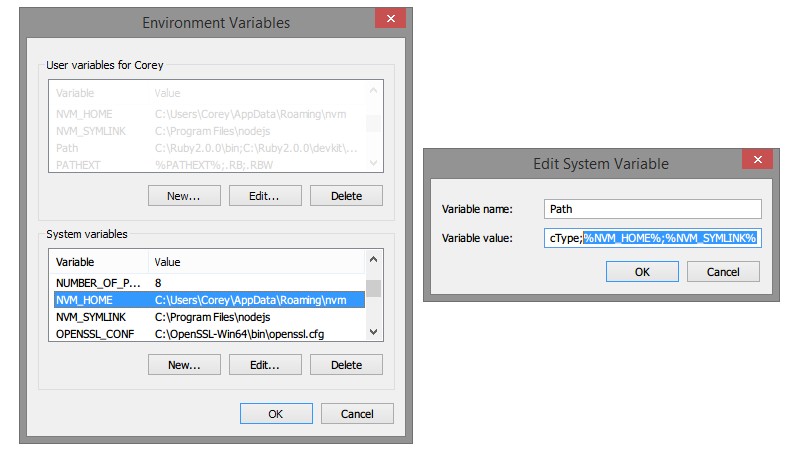Confirm Edit System Variable with OK
800x450 pixels.
pos(642,272)
